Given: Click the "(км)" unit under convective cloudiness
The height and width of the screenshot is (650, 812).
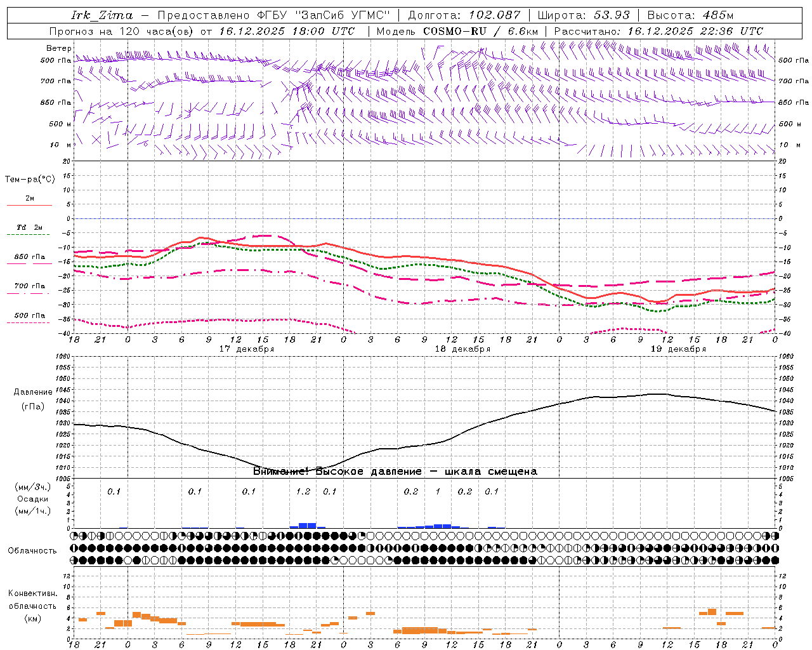Looking at the screenshot, I should point(33,618).
